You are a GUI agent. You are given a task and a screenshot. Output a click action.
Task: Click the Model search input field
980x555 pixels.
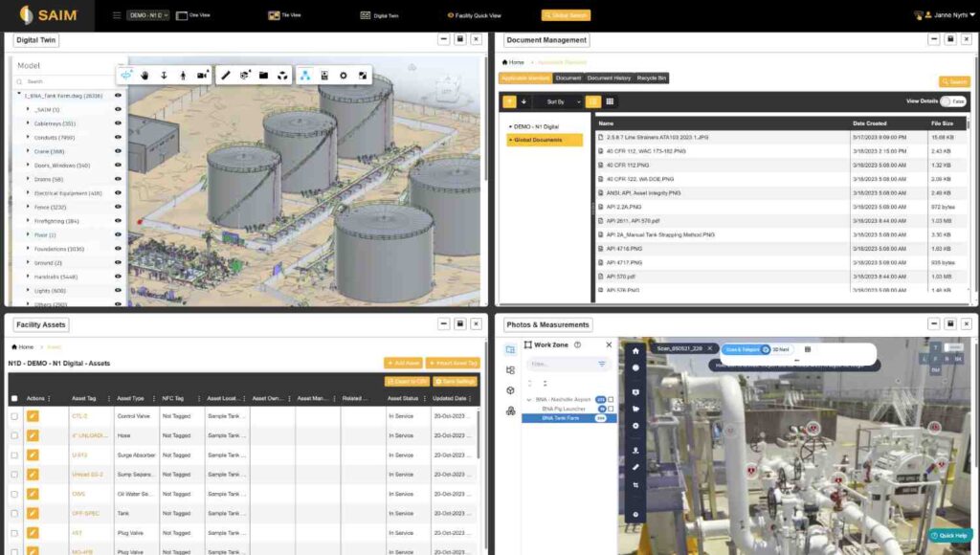(67, 82)
